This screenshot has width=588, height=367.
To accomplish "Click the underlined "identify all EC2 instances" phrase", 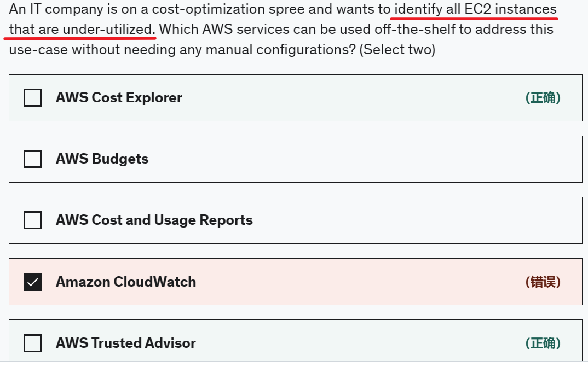I will pos(475,9).
